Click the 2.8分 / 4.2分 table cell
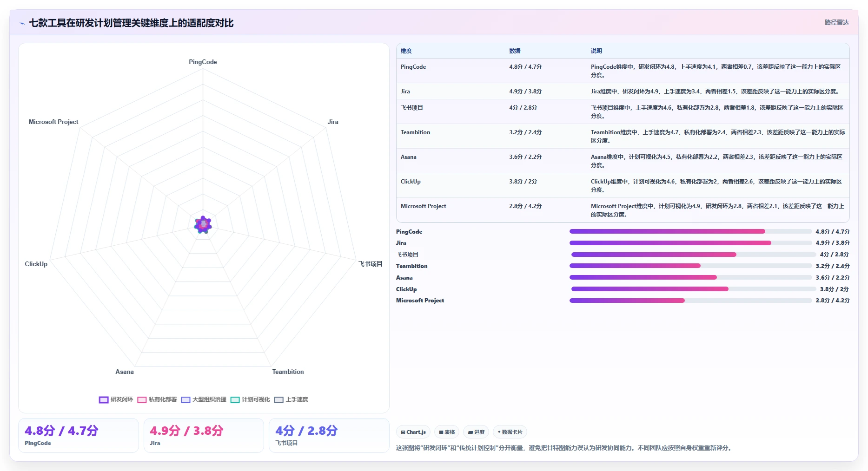 tap(525, 206)
